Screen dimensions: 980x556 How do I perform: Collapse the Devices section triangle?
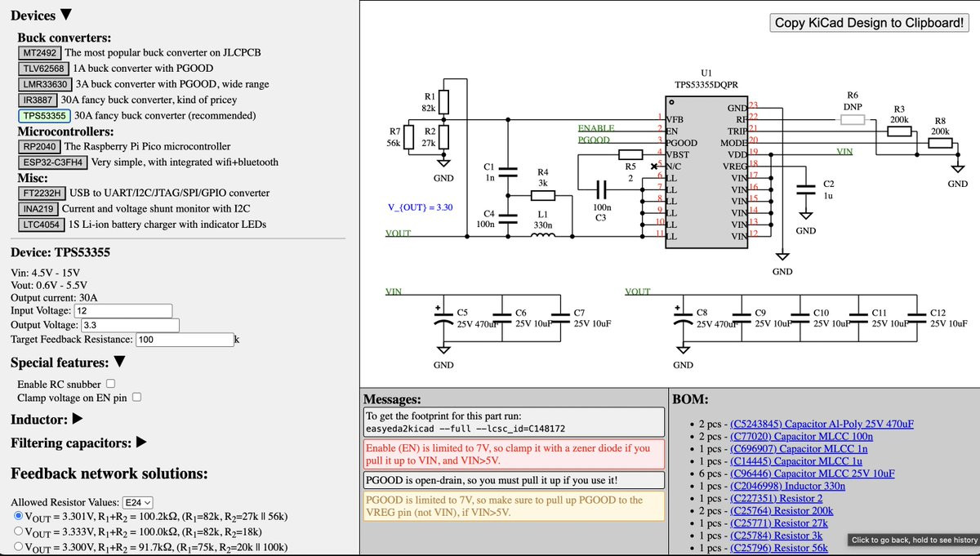[x=66, y=15]
